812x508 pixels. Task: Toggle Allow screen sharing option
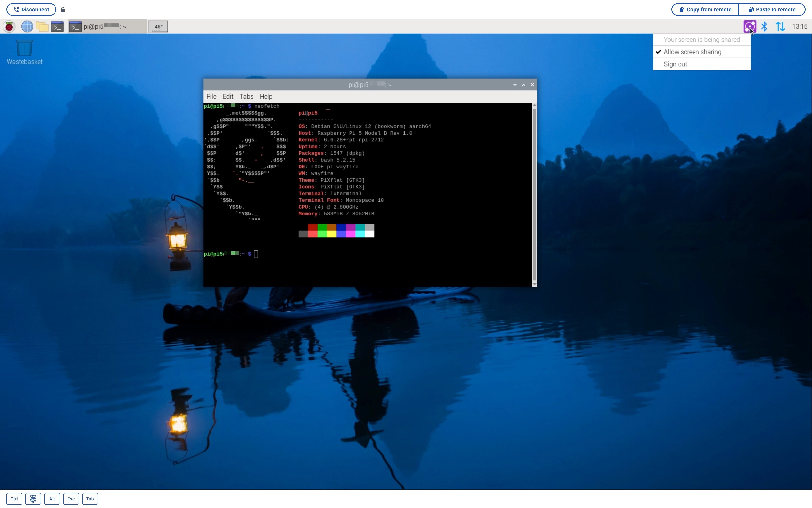(x=702, y=52)
